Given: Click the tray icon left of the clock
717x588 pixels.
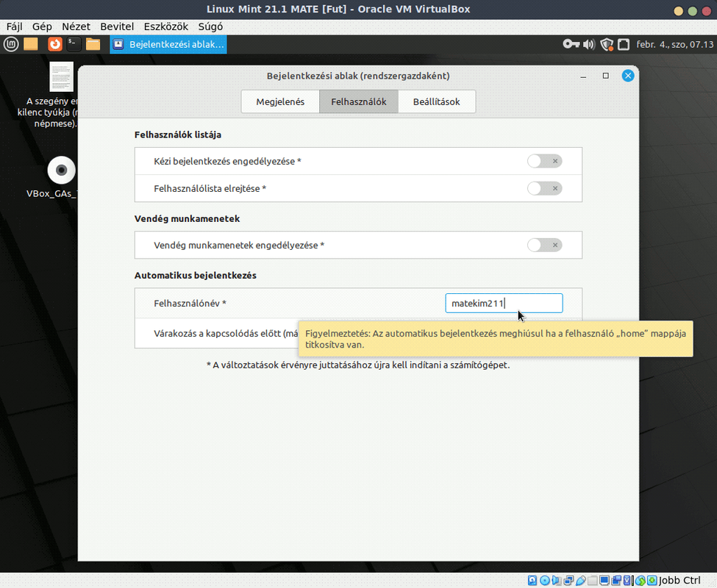Looking at the screenshot, I should (x=624, y=44).
